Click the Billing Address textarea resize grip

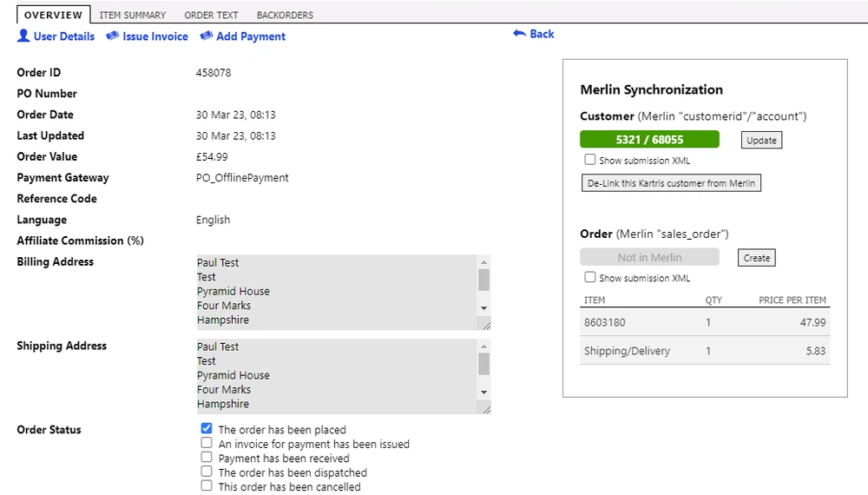click(486, 326)
